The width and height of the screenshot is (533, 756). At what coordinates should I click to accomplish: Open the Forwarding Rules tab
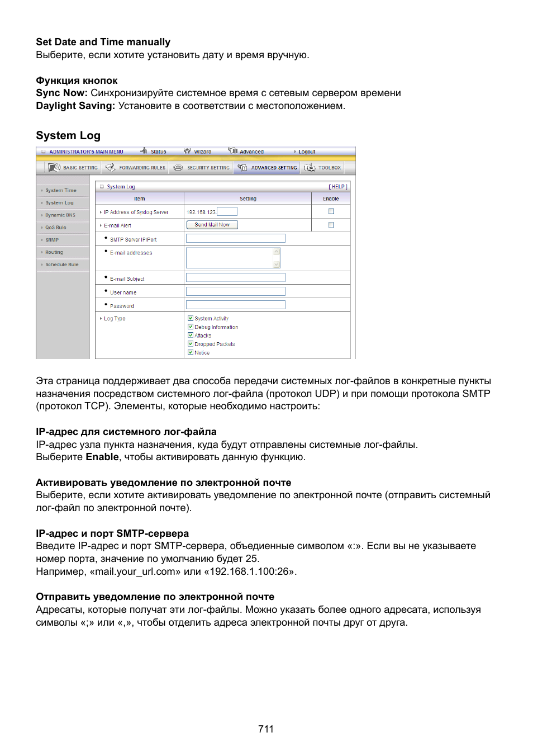(136, 167)
